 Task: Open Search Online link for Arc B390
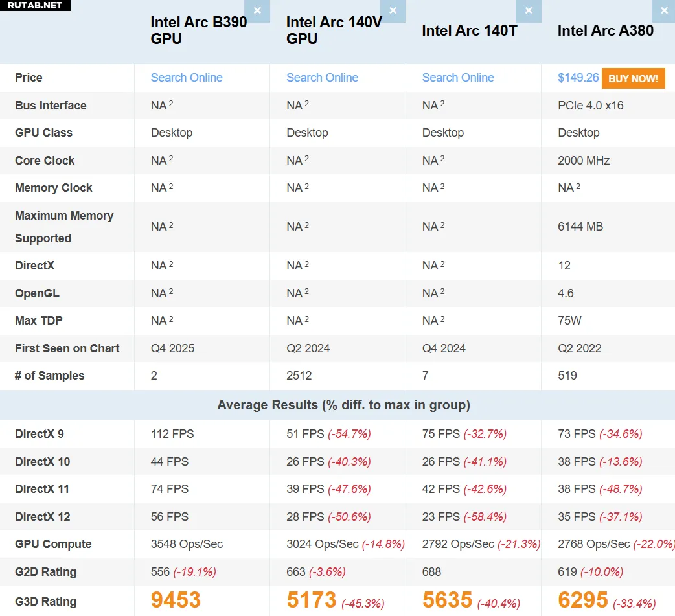(187, 78)
